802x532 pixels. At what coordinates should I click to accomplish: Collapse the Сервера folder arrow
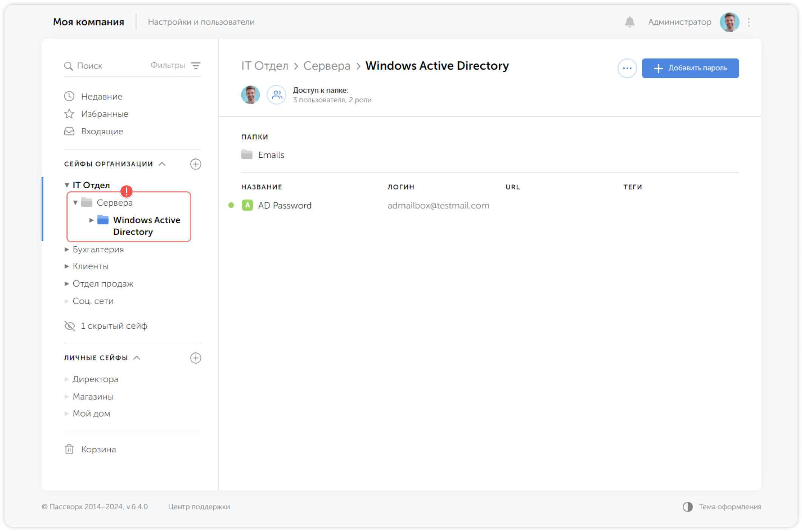(76, 203)
